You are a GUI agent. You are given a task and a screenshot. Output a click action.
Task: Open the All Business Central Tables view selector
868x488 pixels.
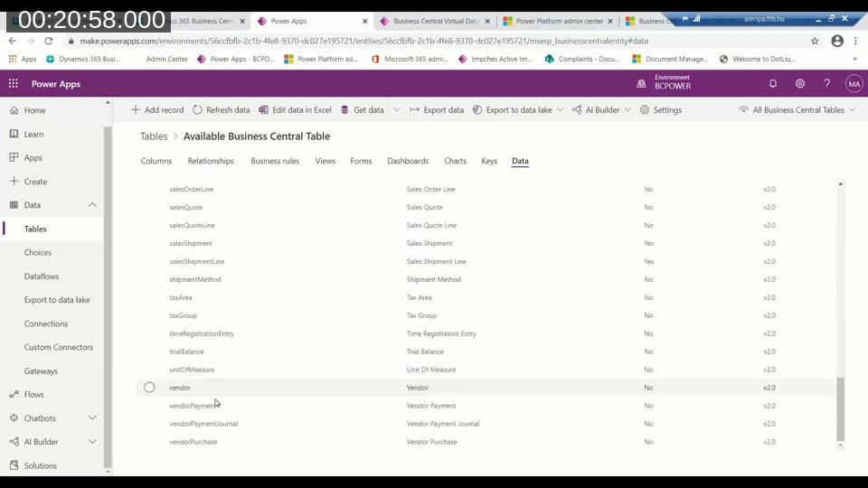pyautogui.click(x=797, y=110)
